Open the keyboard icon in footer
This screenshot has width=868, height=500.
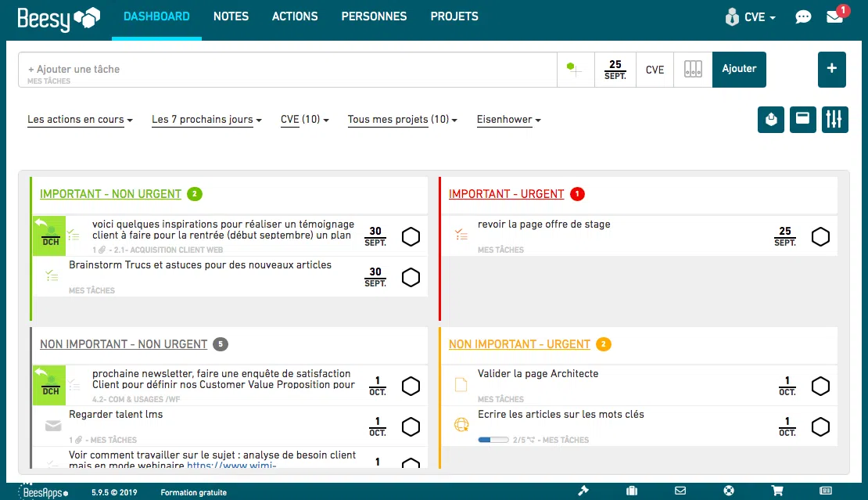pyautogui.click(x=825, y=491)
